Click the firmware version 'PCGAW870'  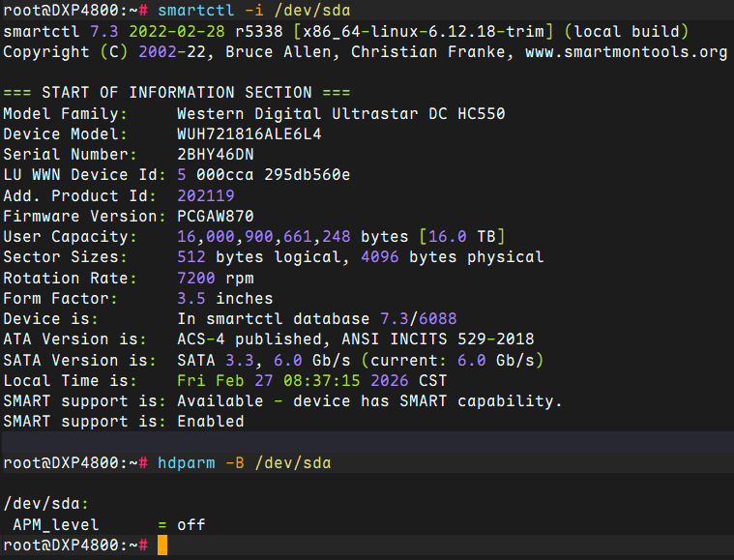click(216, 217)
